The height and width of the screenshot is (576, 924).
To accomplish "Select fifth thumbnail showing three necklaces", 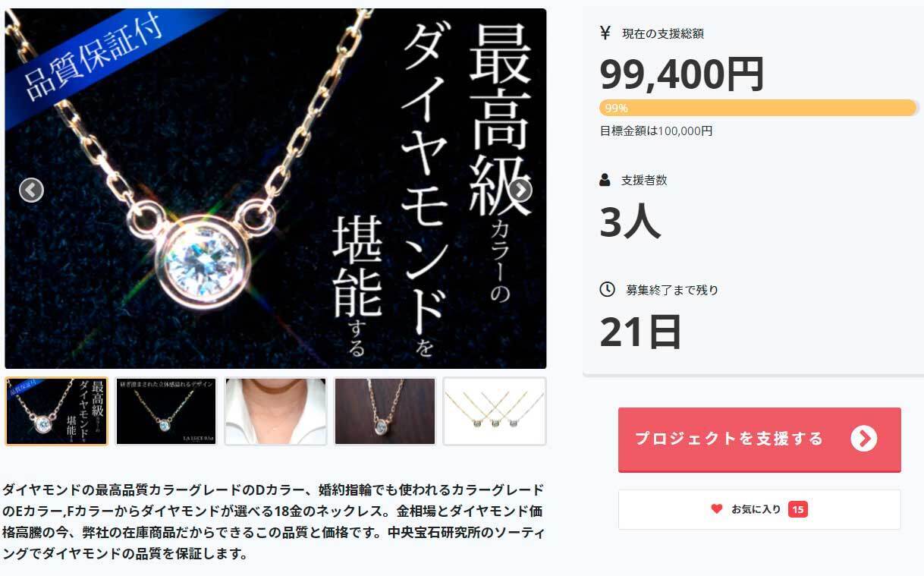I will click(x=495, y=411).
